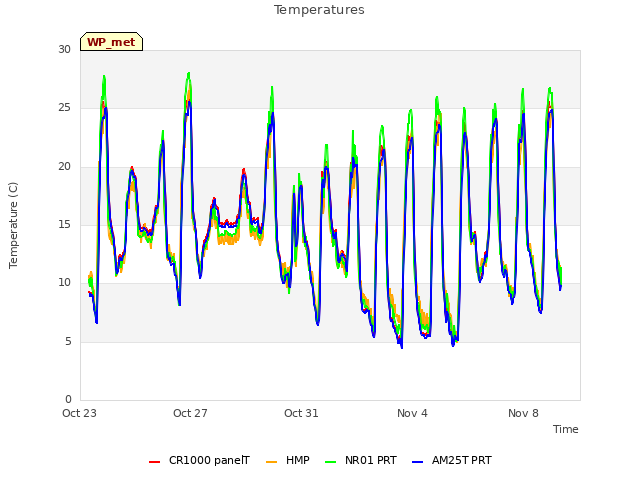Select the AM25T PRT legend label
Screen dimensions: 640x480
pyautogui.click(x=462, y=460)
